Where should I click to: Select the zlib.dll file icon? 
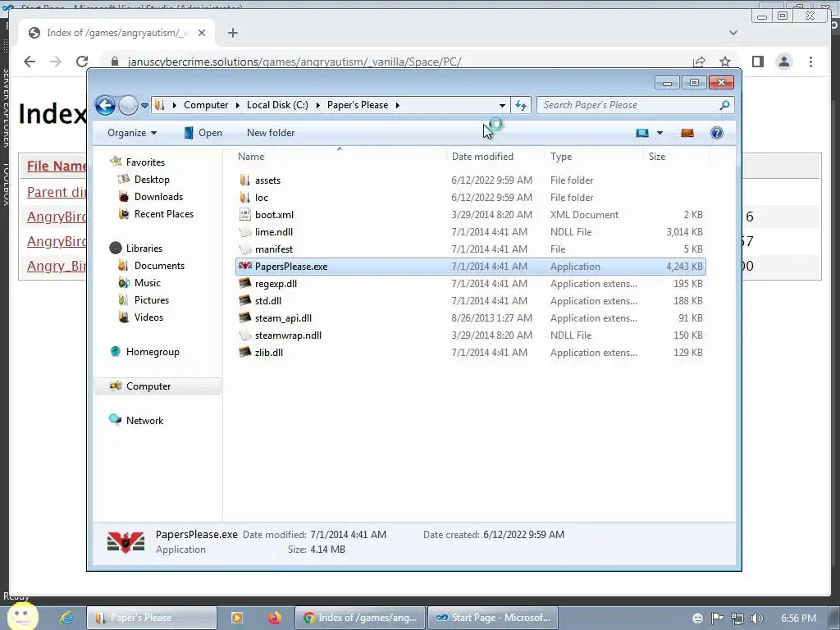[x=244, y=353]
